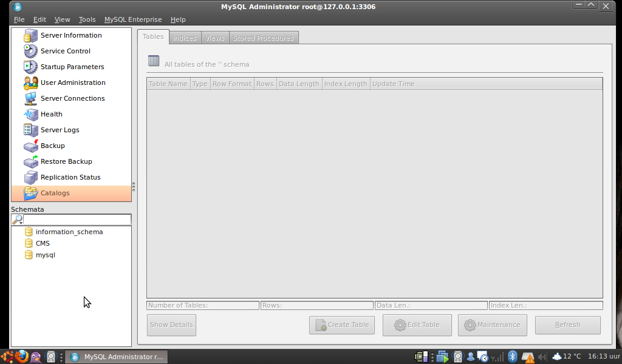Click the 16:13 uur clock

pos(604,357)
